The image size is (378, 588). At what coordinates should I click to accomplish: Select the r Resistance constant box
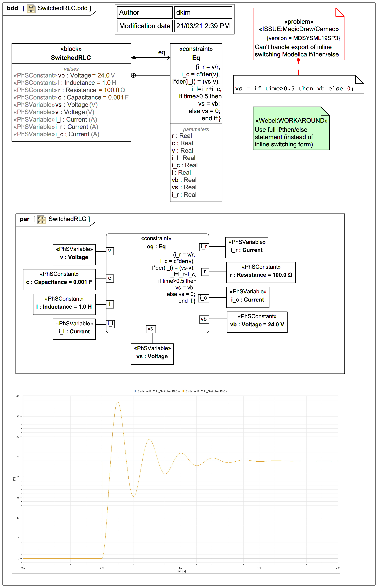(261, 272)
